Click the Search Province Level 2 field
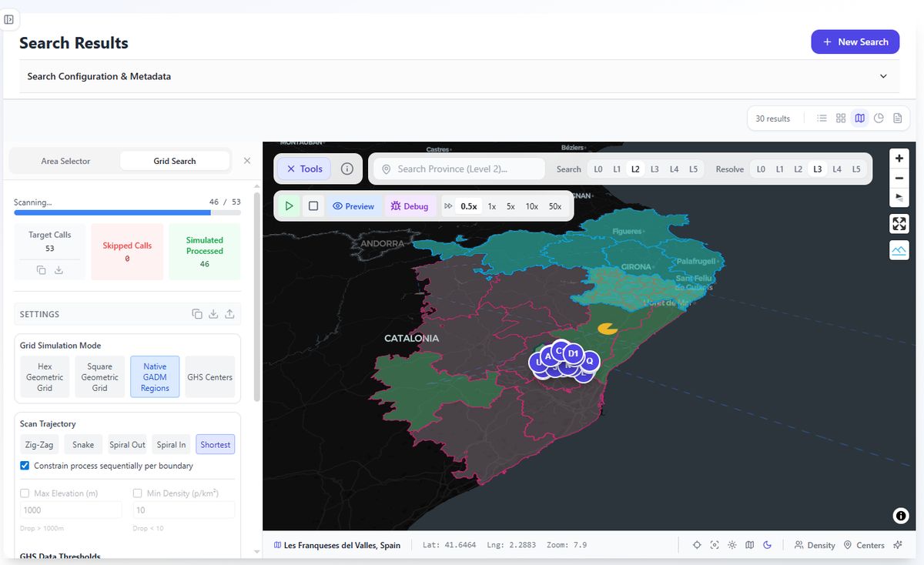Image resolution: width=924 pixels, height=565 pixels. click(460, 169)
